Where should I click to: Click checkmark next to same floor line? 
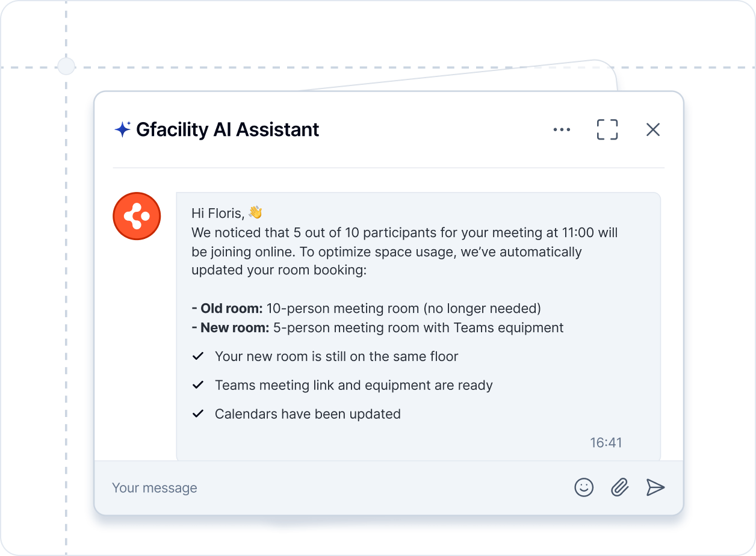point(197,356)
